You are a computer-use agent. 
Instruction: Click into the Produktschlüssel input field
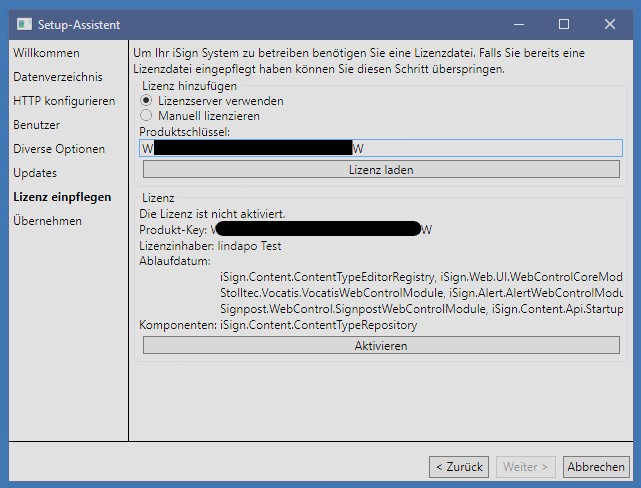381,148
